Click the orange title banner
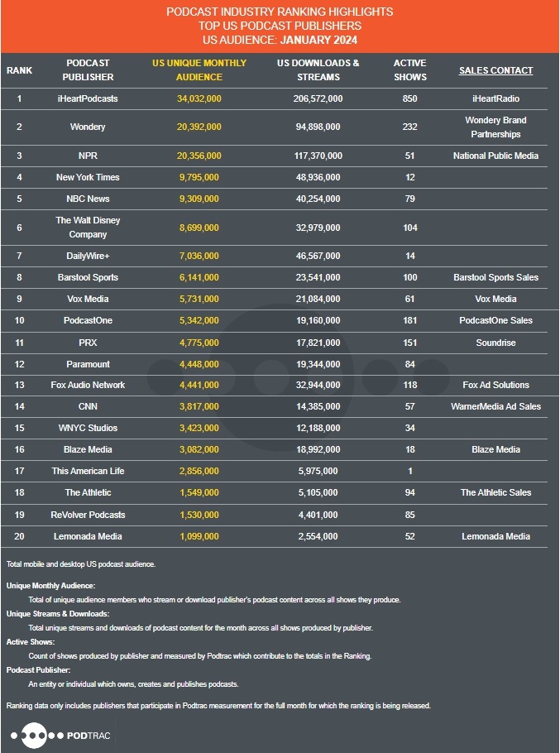 click(x=280, y=26)
